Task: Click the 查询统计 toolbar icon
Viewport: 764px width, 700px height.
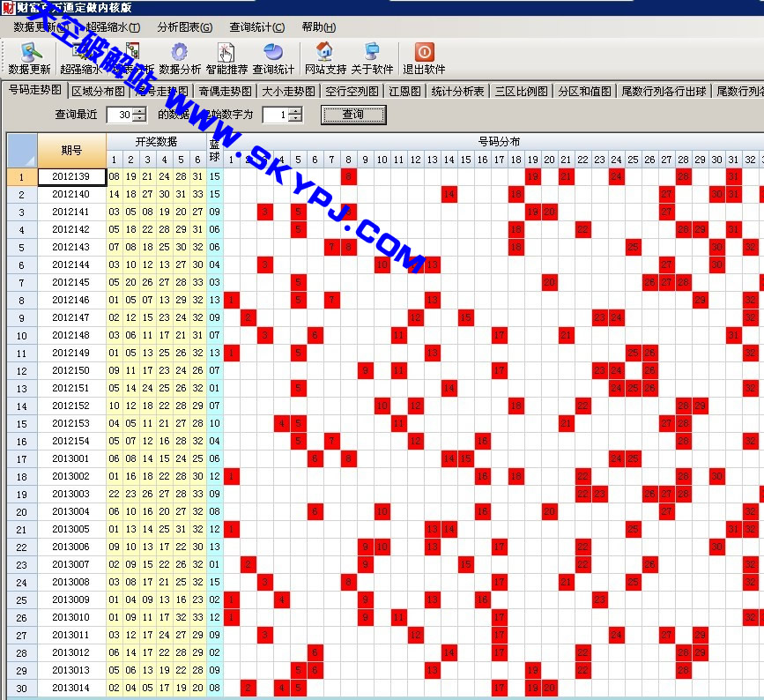Action: point(273,57)
